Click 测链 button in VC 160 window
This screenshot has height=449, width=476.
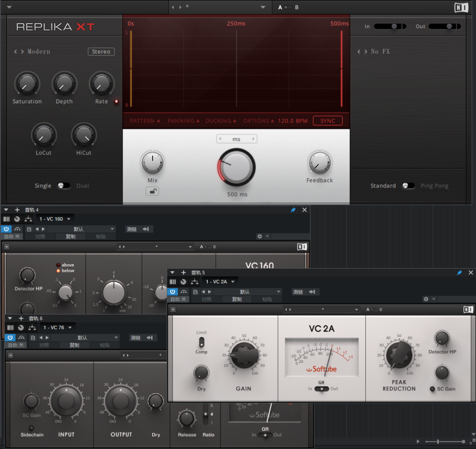pyautogui.click(x=132, y=229)
